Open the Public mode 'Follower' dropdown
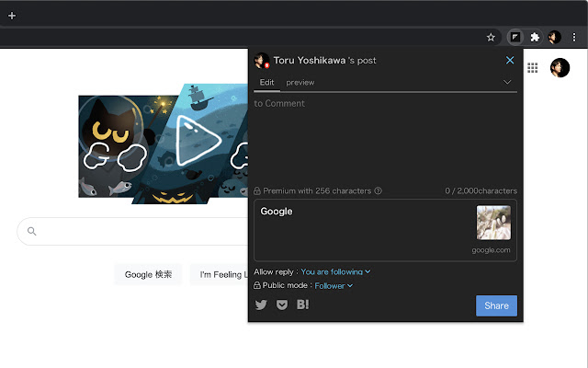 (x=334, y=286)
